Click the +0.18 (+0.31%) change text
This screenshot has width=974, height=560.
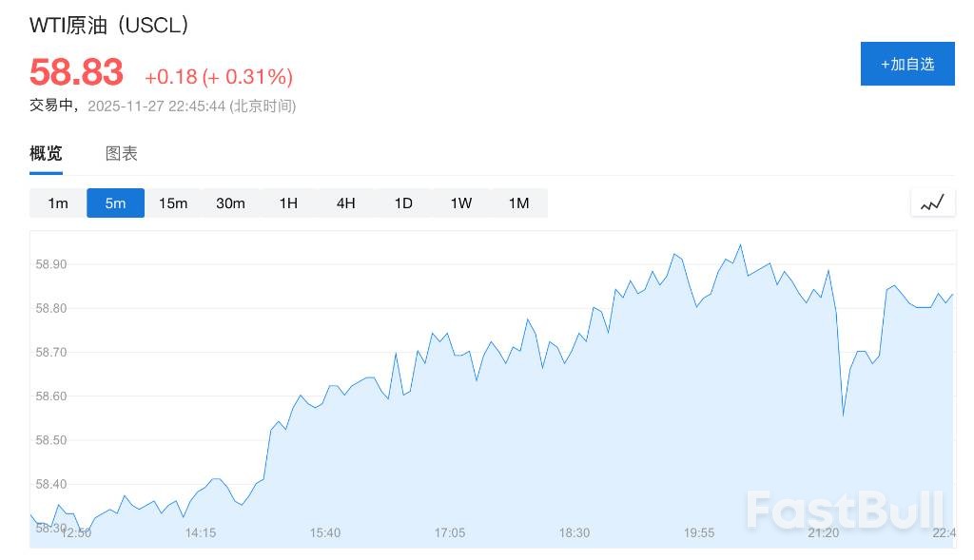tap(219, 76)
